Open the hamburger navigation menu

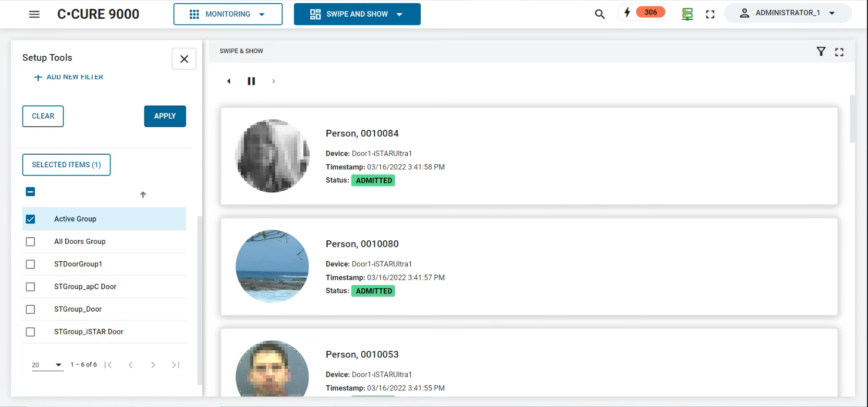pyautogui.click(x=34, y=14)
